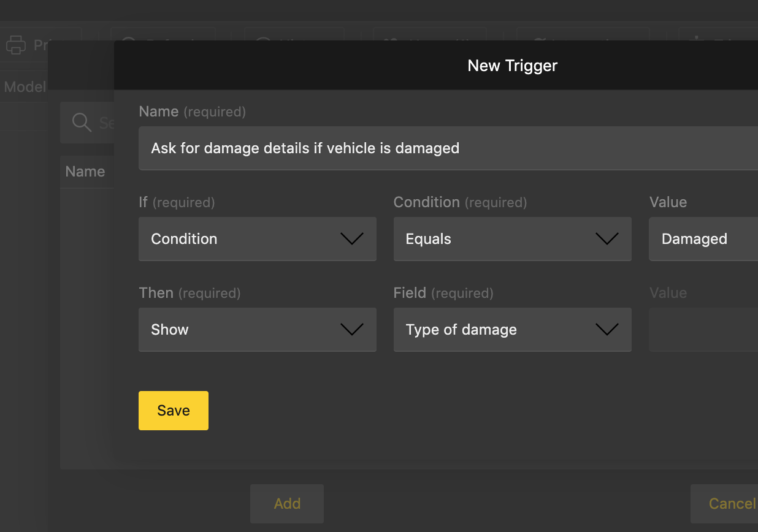Click the Name column header
Image resolution: width=758 pixels, height=532 pixels.
pyautogui.click(x=85, y=172)
